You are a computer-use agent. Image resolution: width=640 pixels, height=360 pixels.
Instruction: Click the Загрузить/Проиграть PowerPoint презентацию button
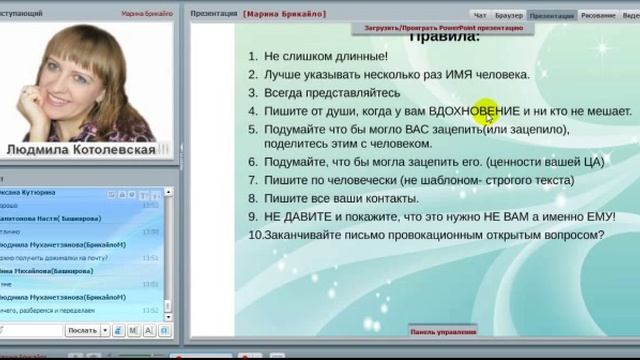click(x=443, y=28)
